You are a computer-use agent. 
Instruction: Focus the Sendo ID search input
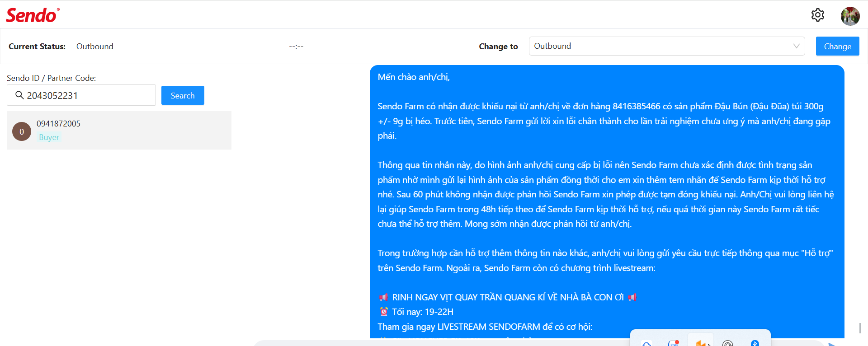81,95
